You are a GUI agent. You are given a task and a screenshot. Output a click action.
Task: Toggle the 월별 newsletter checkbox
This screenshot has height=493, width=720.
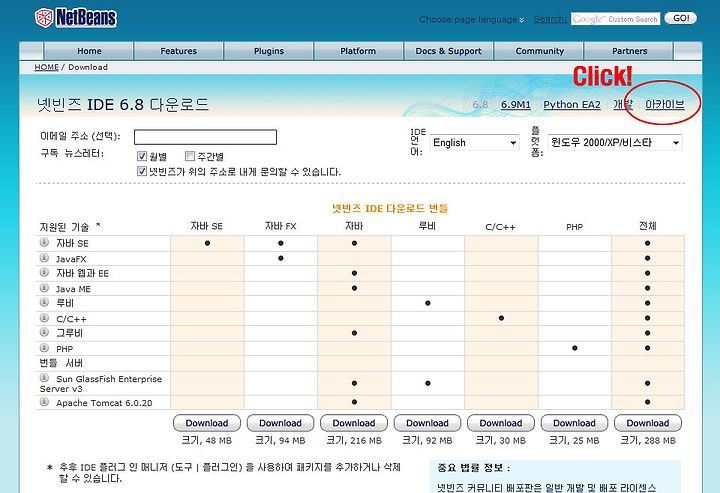click(142, 156)
